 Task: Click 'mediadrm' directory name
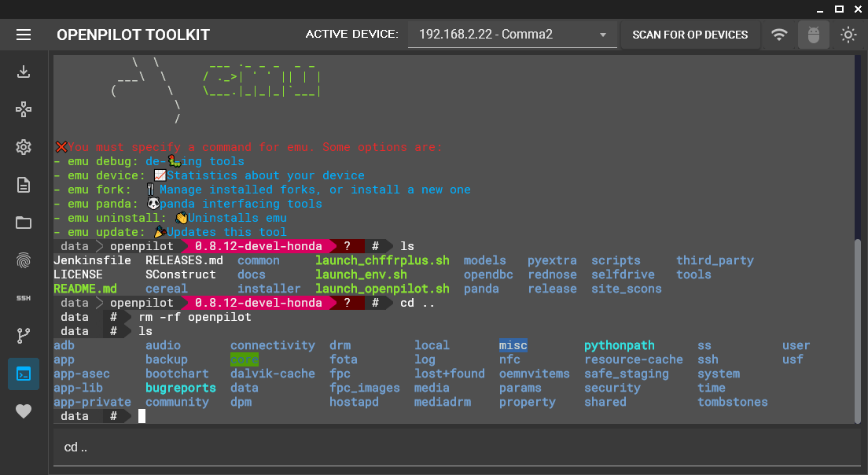pos(443,403)
